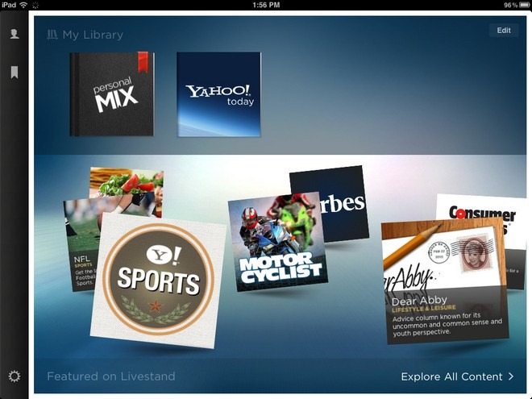The height and width of the screenshot is (399, 532).
Task: Tap the My Library shelf icon
Action: [x=52, y=35]
